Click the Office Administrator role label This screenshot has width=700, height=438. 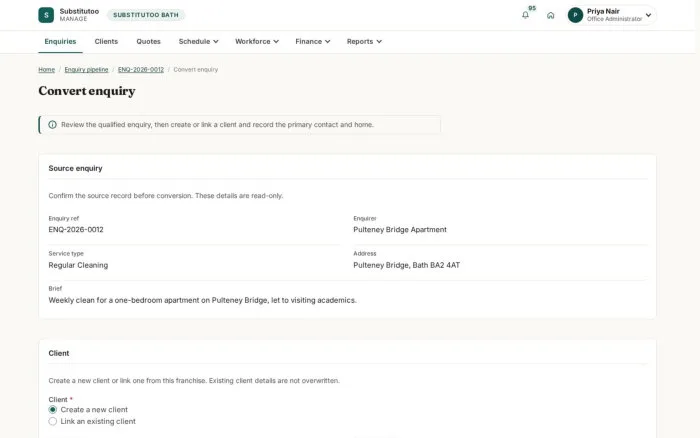coord(614,19)
